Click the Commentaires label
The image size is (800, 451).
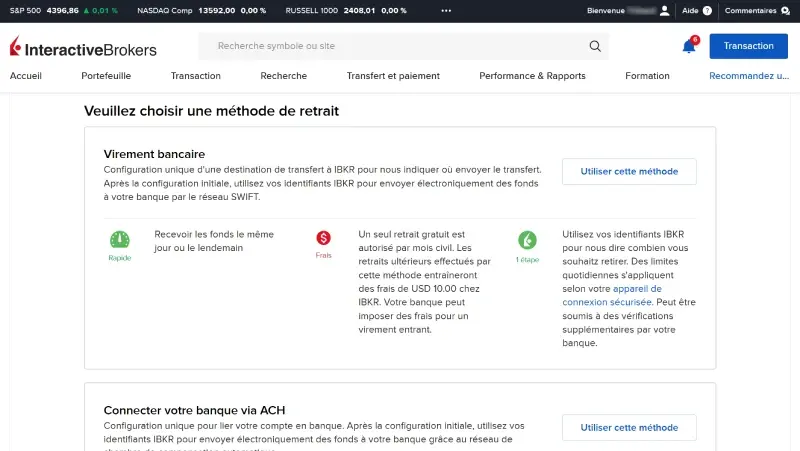click(x=750, y=11)
